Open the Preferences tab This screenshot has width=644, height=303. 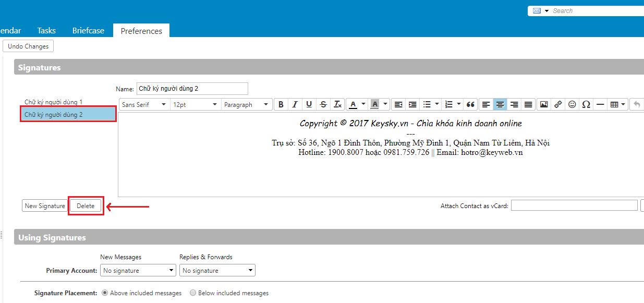point(141,31)
